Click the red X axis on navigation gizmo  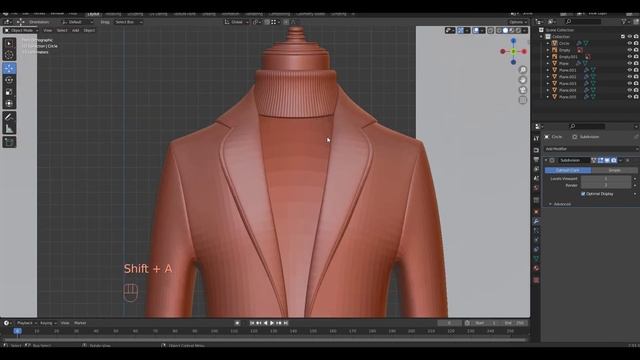point(524,51)
